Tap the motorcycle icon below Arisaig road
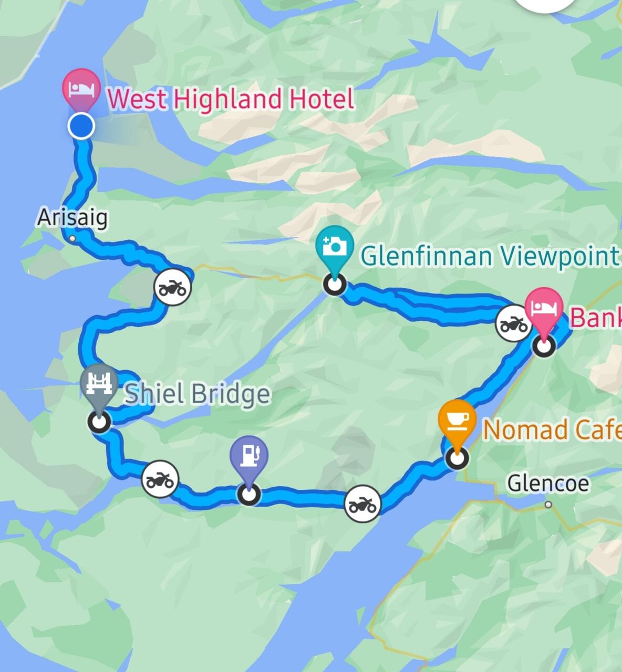Image resolution: width=622 pixels, height=672 pixels. pyautogui.click(x=173, y=287)
